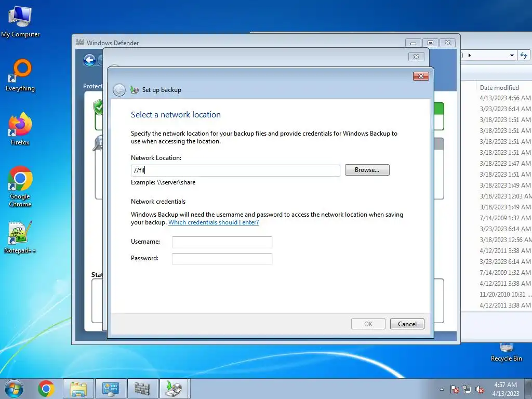Open the Explorer address bar dropdown
This screenshot has height=399, width=532.
(x=512, y=55)
